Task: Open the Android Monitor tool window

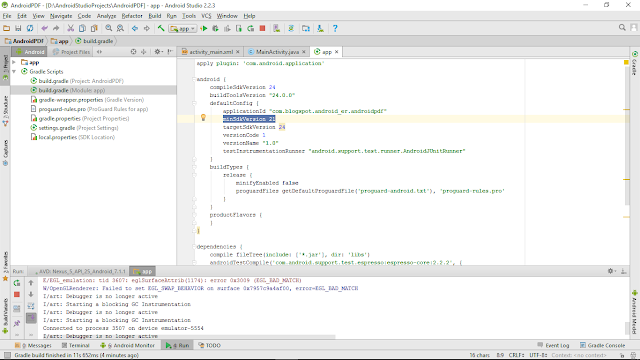Action: click(x=128, y=345)
